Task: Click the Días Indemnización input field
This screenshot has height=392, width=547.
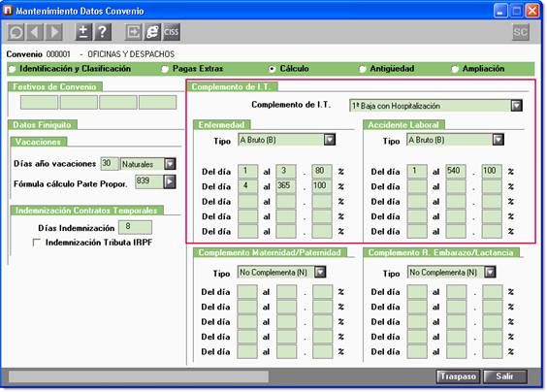Action: [x=135, y=227]
